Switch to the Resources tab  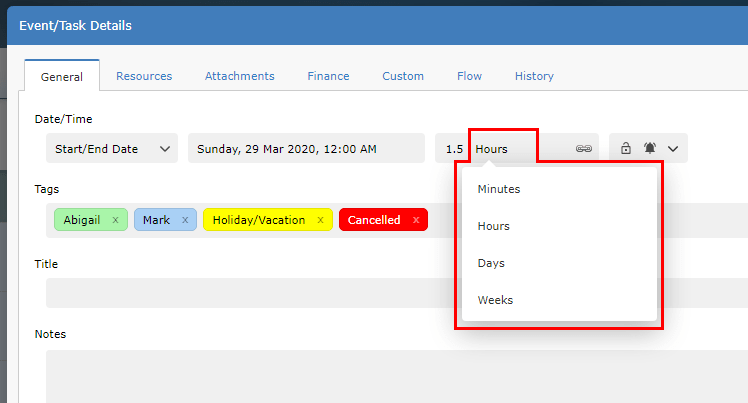click(x=144, y=76)
